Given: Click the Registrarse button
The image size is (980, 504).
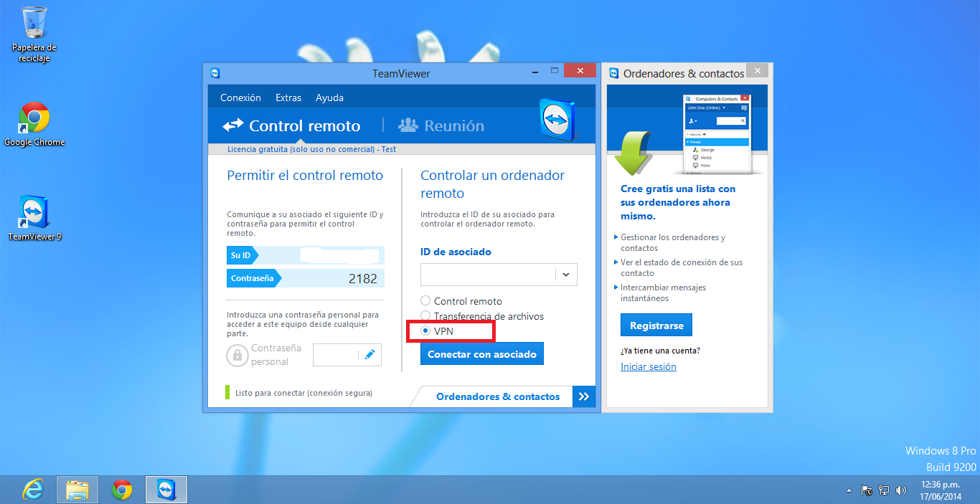Looking at the screenshot, I should (x=656, y=325).
